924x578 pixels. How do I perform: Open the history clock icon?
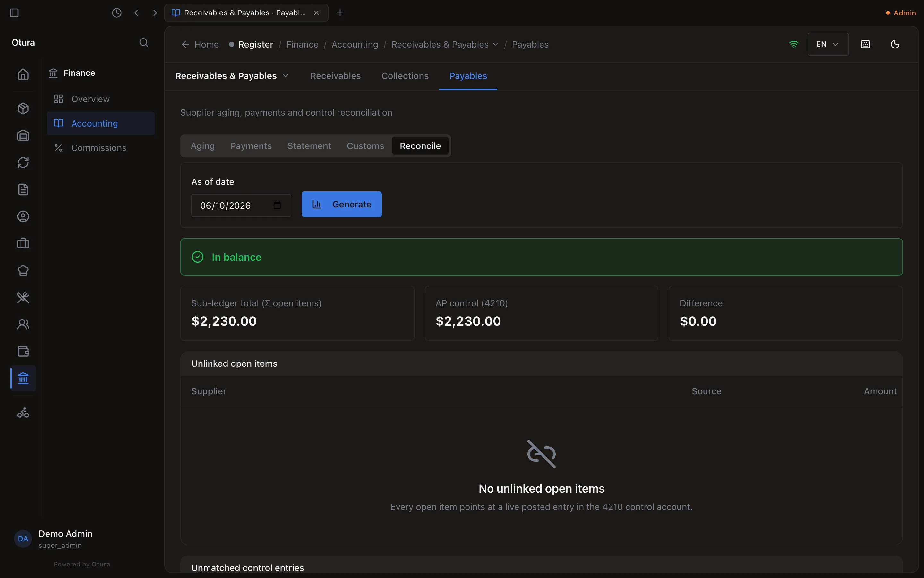pos(117,13)
